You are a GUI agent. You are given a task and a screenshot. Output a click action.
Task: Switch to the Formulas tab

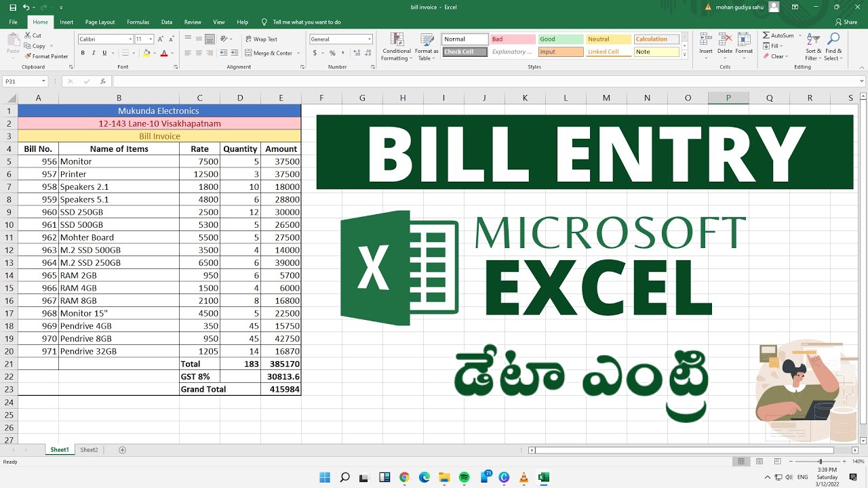point(138,22)
